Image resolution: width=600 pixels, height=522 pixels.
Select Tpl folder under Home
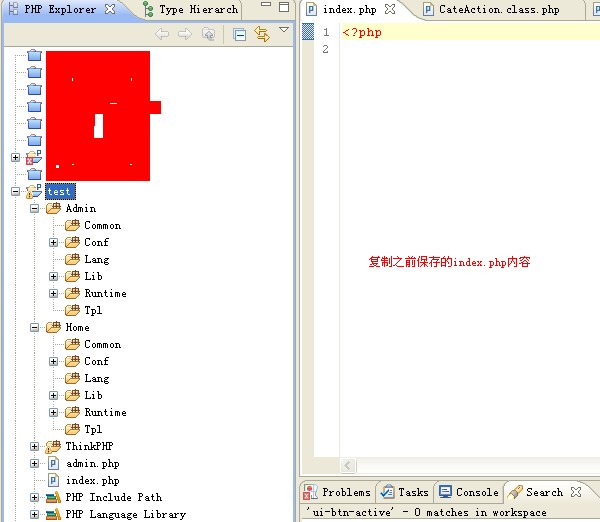point(93,429)
